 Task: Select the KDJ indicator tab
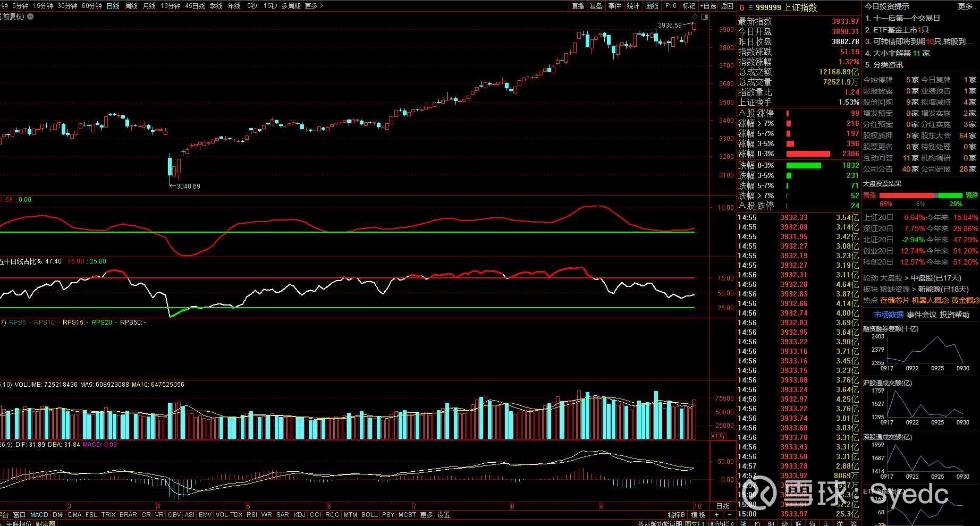(x=299, y=515)
